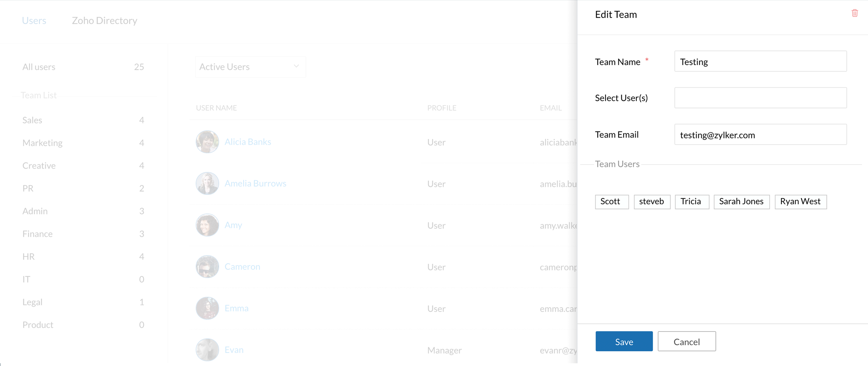Click Alicia Banks' profile avatar
The height and width of the screenshot is (366, 868).
click(x=207, y=142)
